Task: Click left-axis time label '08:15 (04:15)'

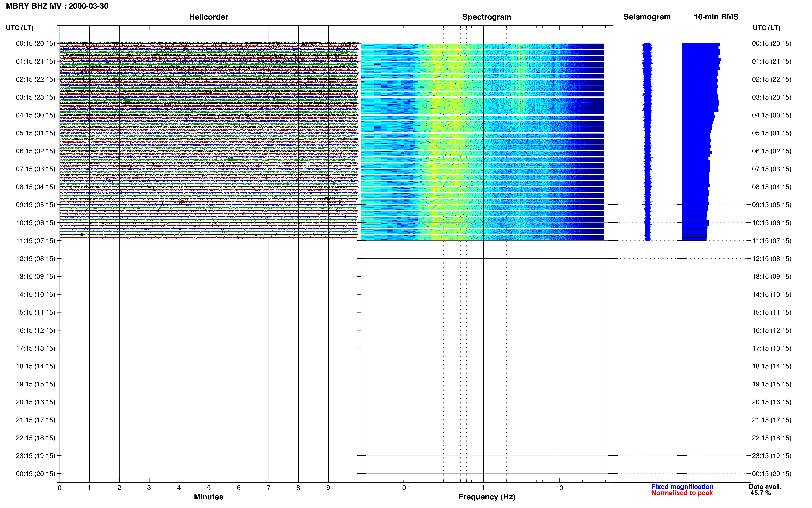Action: point(36,187)
